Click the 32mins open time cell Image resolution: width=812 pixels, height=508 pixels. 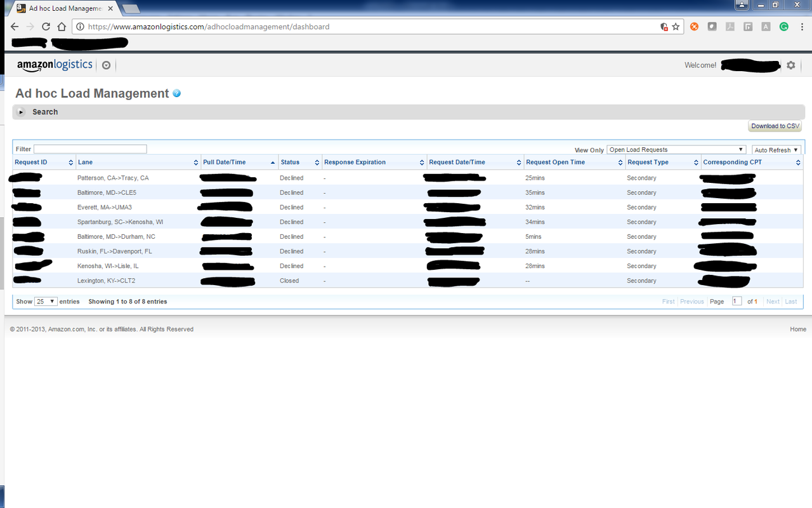coord(535,207)
